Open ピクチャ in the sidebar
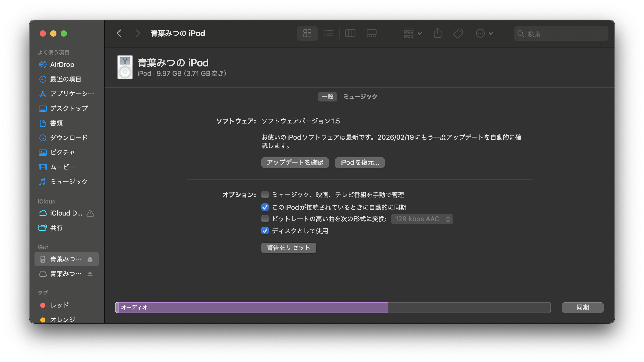Viewport: 644px width, 362px height. [x=66, y=152]
